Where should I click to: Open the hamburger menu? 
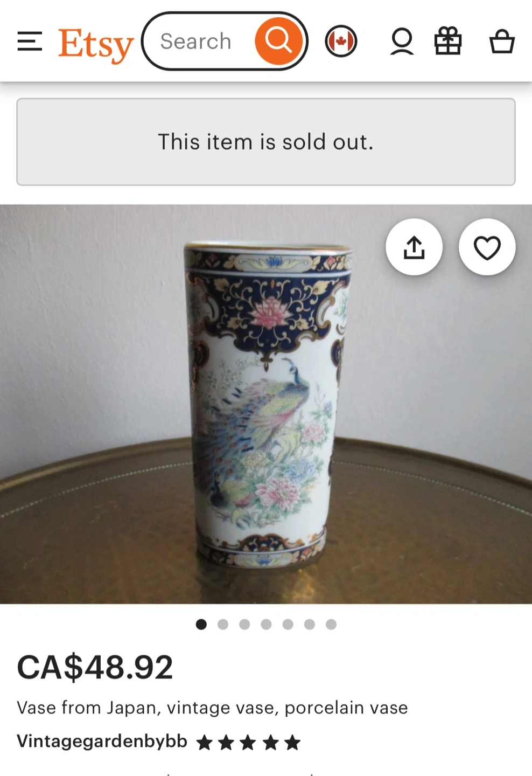(x=30, y=41)
